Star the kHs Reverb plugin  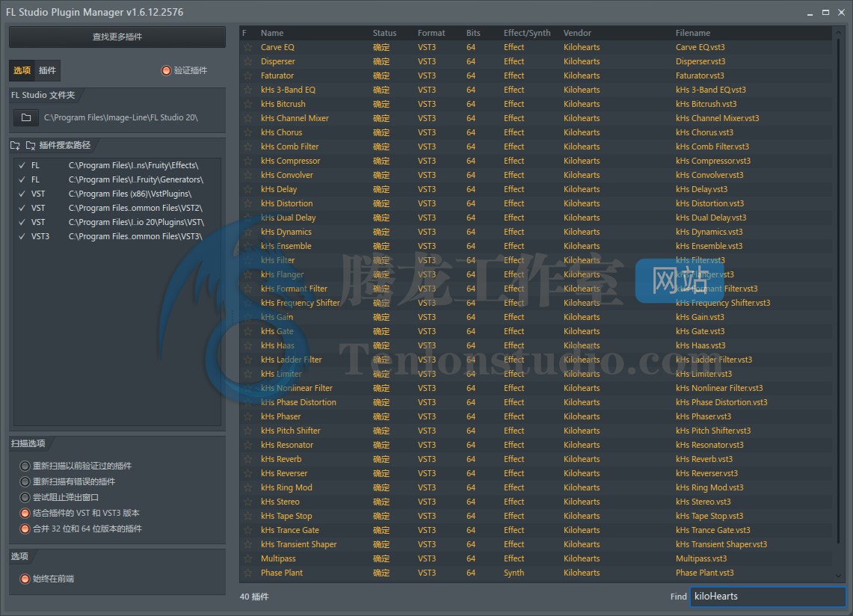click(248, 459)
